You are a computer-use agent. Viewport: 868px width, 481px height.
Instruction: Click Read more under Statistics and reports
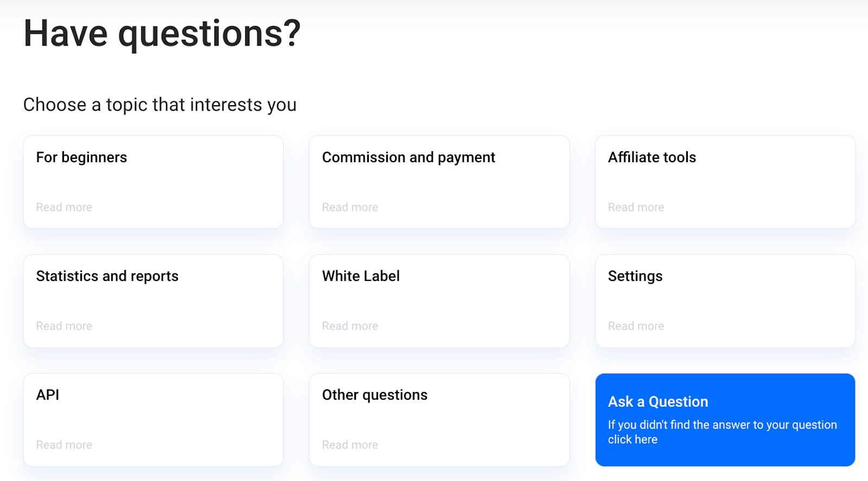click(64, 326)
